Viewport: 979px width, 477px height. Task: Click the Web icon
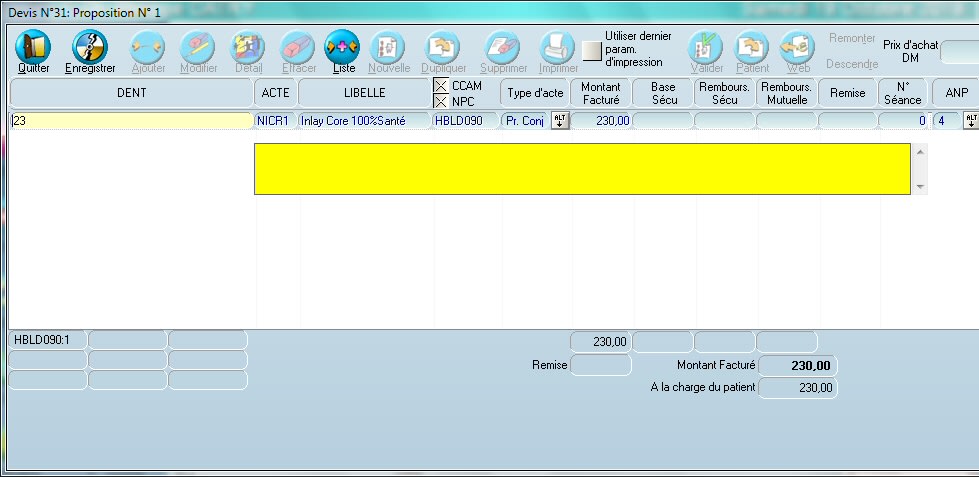point(797,47)
